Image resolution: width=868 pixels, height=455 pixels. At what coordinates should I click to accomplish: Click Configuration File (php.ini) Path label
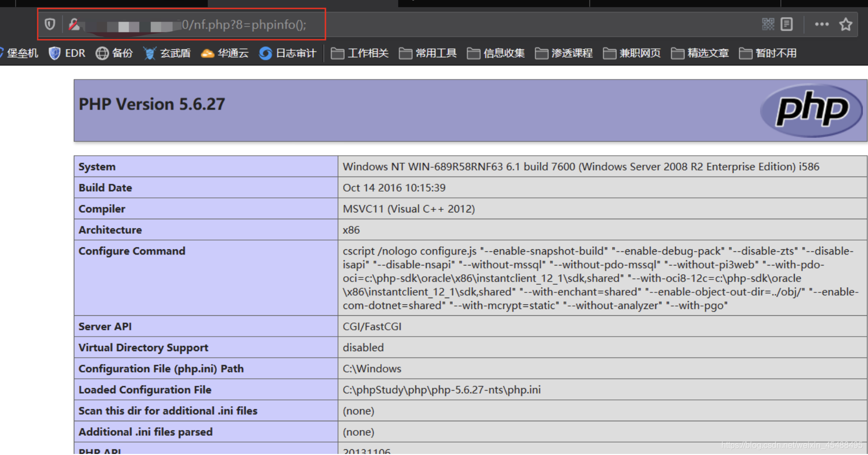point(161,368)
